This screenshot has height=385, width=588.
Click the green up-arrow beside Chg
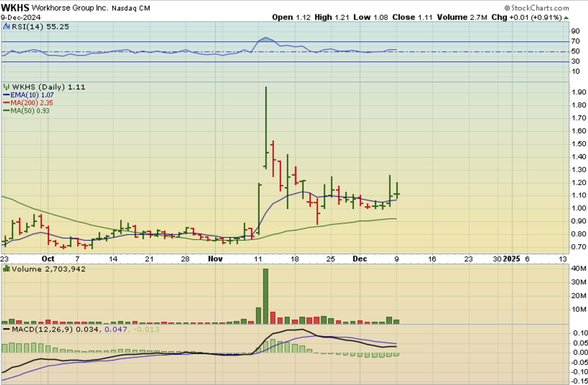(566, 18)
